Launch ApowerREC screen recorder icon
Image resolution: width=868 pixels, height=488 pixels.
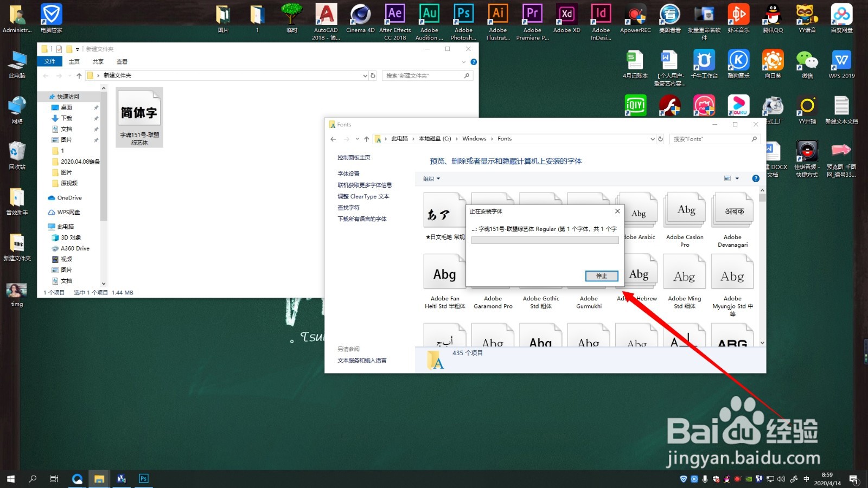tap(635, 19)
